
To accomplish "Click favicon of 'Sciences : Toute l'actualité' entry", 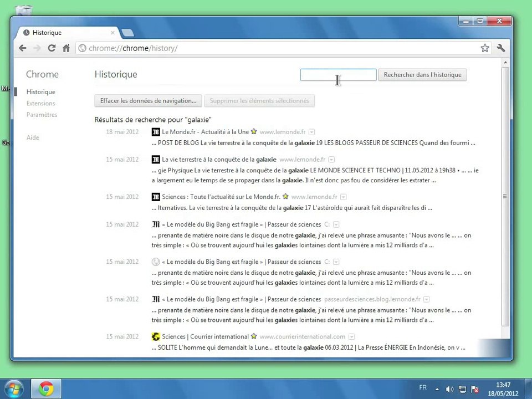I will (156, 197).
